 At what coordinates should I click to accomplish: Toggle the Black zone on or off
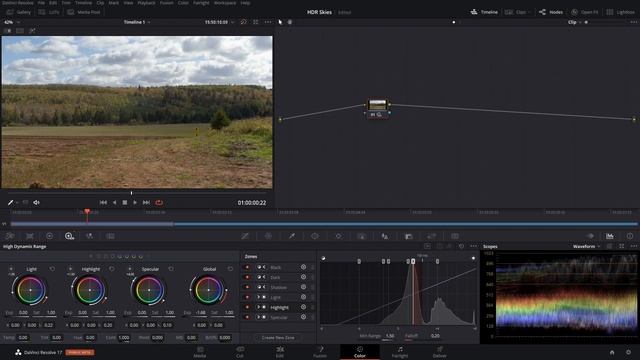pyautogui.click(x=247, y=267)
